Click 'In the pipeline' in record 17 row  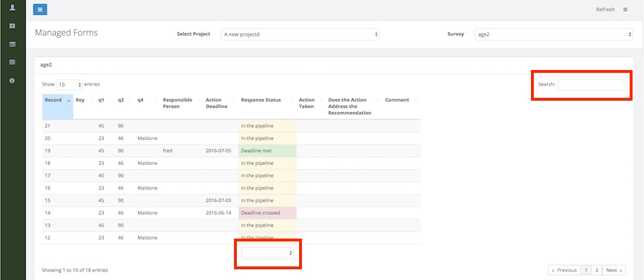coord(268,176)
